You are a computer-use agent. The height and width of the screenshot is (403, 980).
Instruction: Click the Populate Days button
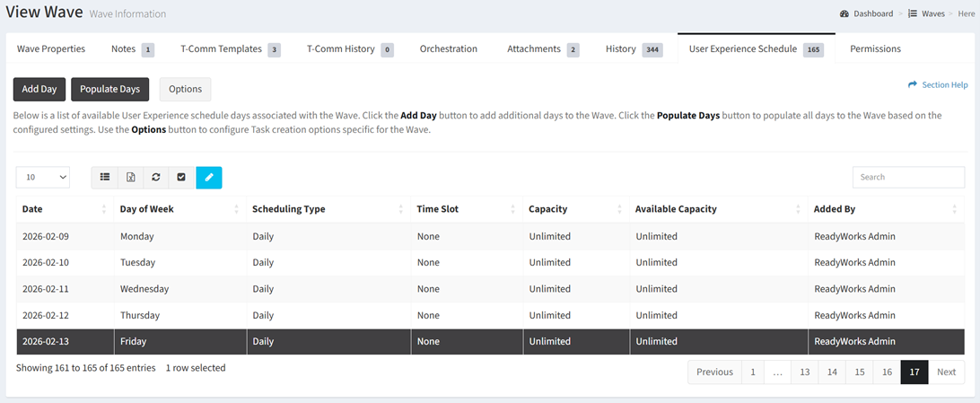click(x=109, y=90)
